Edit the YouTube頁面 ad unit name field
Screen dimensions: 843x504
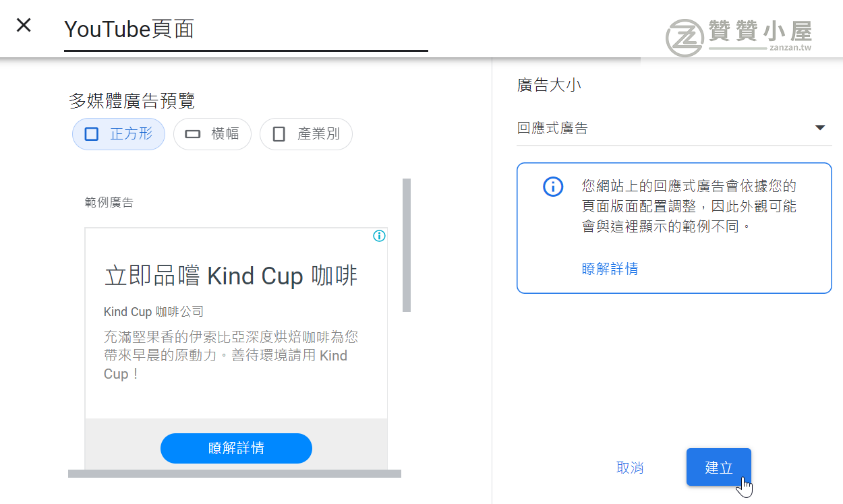pos(246,30)
